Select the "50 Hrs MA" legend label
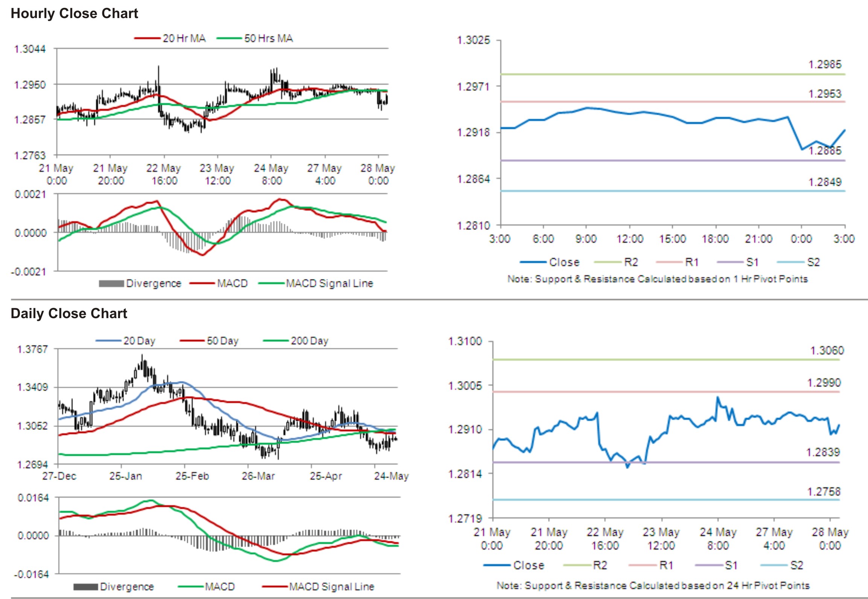Screen dimensions: 868x599 pyautogui.click(x=268, y=38)
